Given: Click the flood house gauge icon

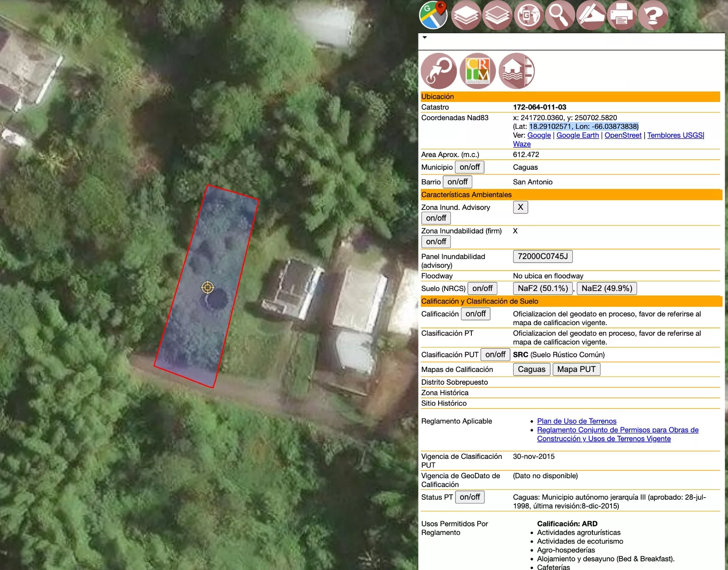Looking at the screenshot, I should coord(516,71).
